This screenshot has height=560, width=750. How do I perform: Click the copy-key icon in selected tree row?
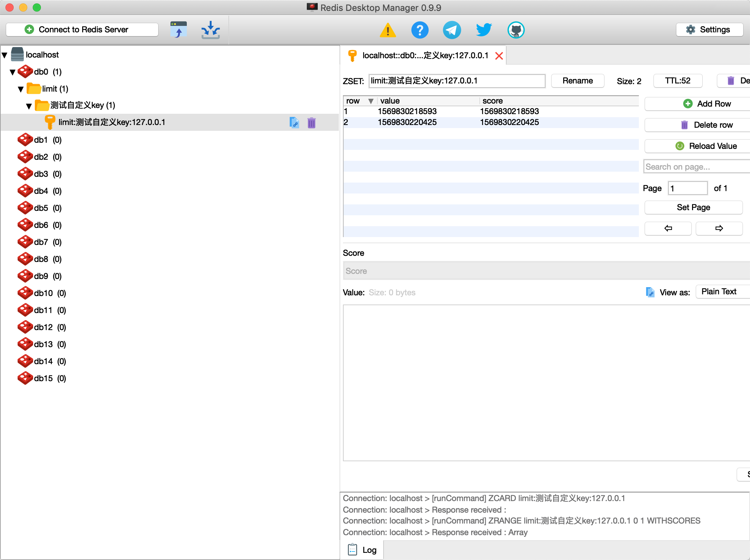click(x=294, y=123)
